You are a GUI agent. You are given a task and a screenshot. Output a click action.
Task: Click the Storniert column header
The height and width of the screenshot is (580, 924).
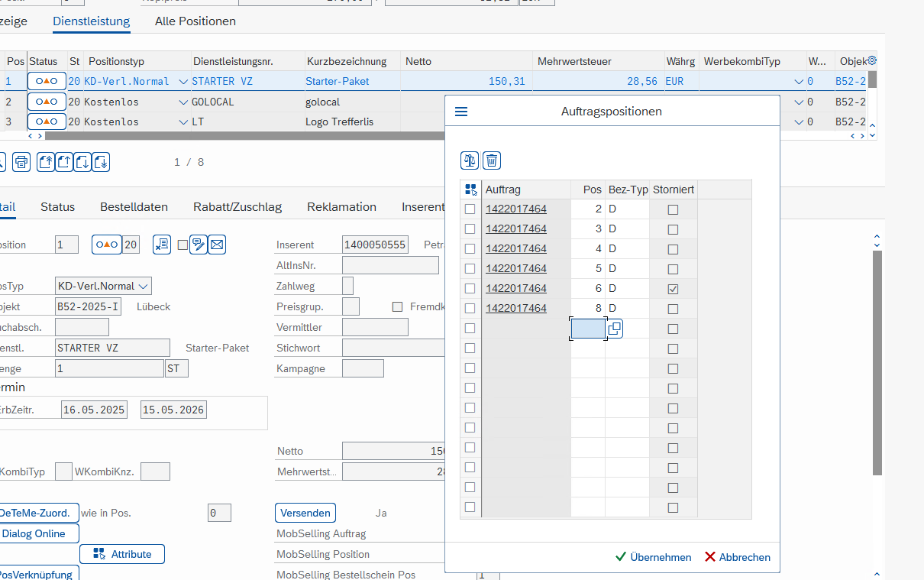[674, 190]
